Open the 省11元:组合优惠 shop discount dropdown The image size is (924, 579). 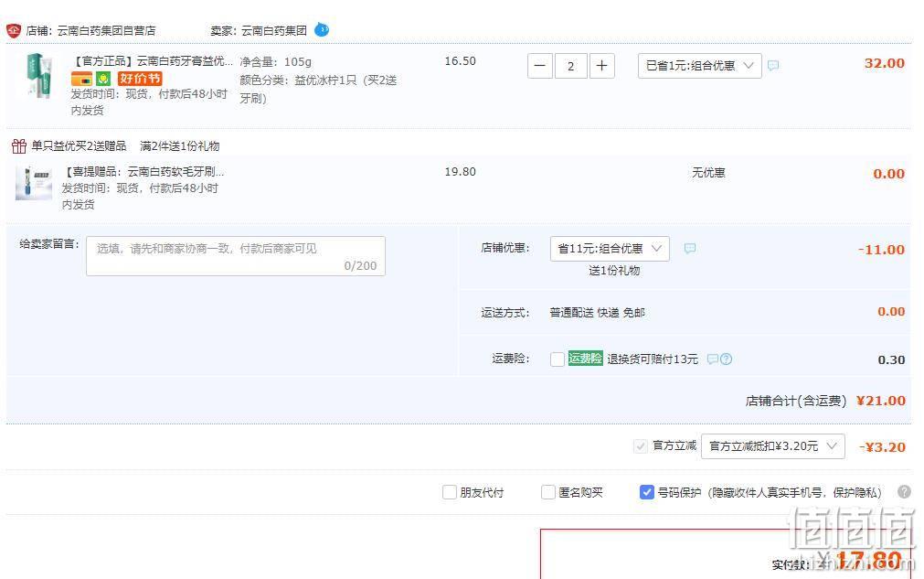(x=610, y=249)
